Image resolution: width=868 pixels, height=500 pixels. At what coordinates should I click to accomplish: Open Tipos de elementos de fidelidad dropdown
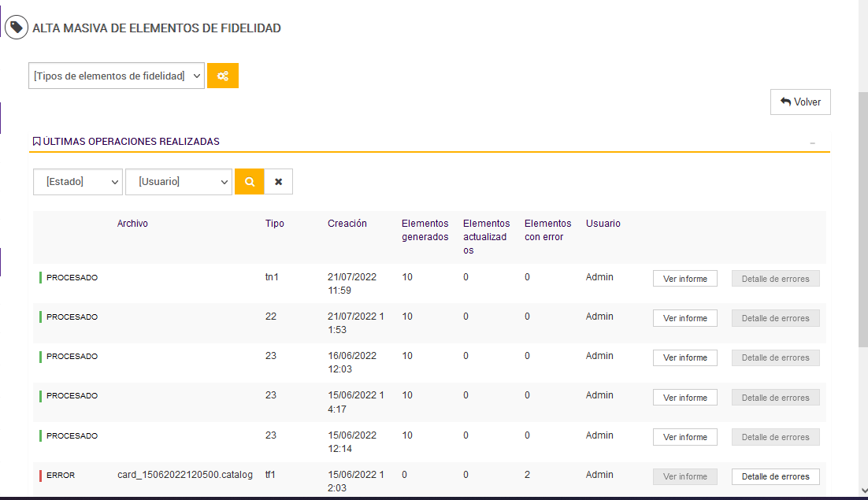tap(117, 76)
